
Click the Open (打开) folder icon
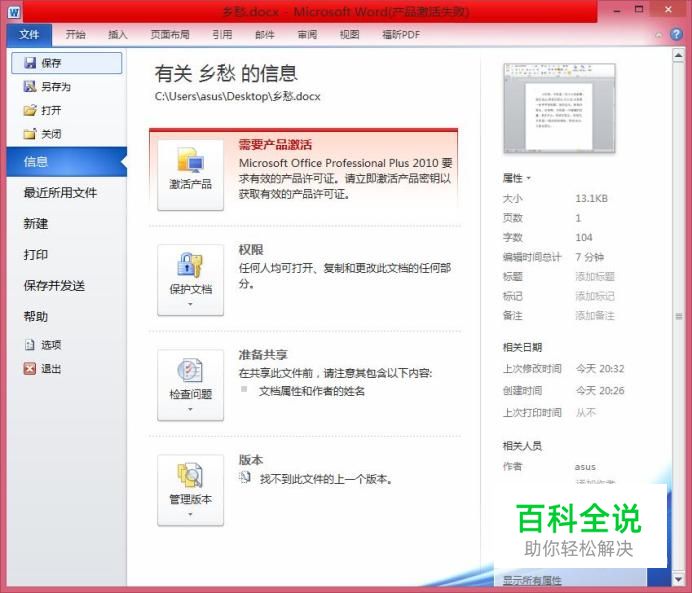pyautogui.click(x=30, y=110)
